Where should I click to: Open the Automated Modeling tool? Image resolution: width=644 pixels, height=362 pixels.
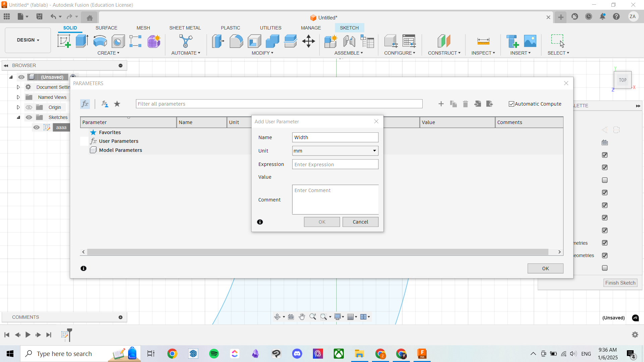[185, 41]
